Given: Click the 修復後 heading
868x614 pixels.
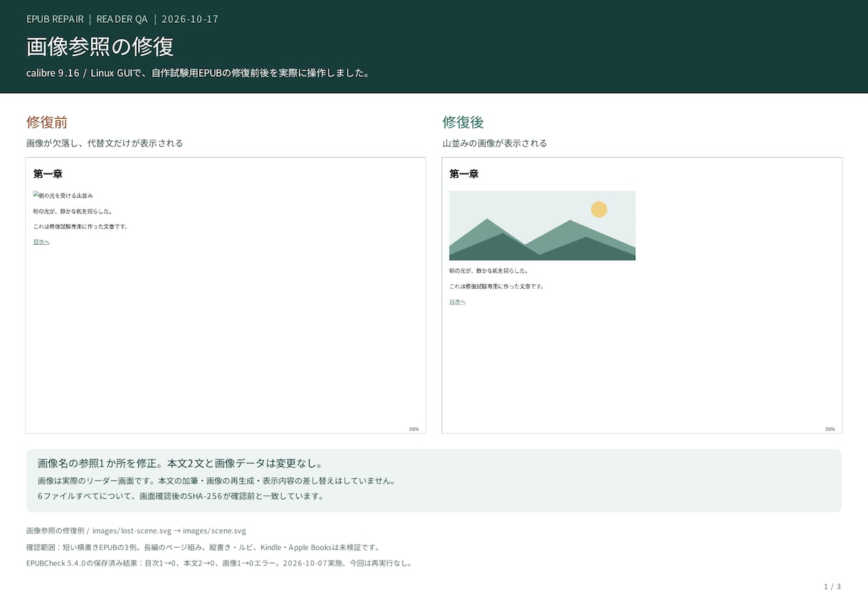Looking at the screenshot, I should coord(463,122).
